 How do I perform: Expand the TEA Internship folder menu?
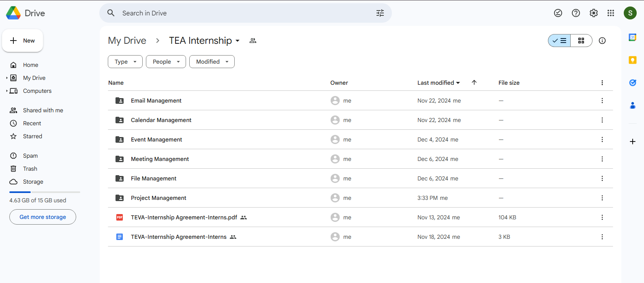coord(237,41)
